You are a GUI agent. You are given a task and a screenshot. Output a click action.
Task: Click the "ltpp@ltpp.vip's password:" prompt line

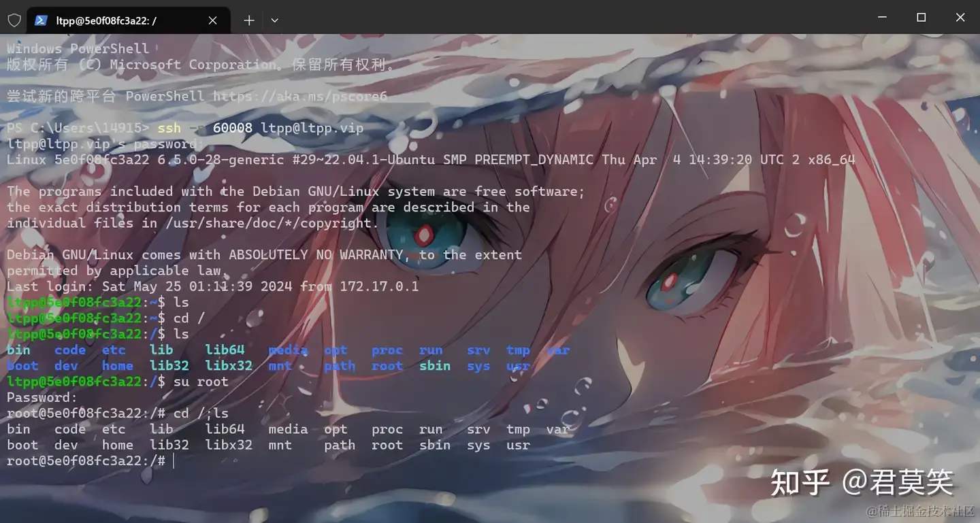pyautogui.click(x=105, y=144)
